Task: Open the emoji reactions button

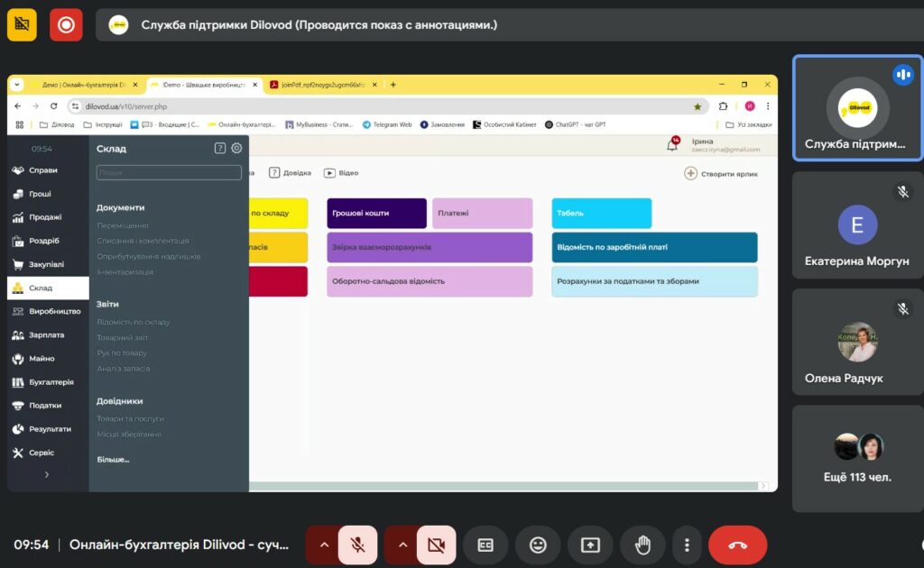Action: (x=538, y=545)
